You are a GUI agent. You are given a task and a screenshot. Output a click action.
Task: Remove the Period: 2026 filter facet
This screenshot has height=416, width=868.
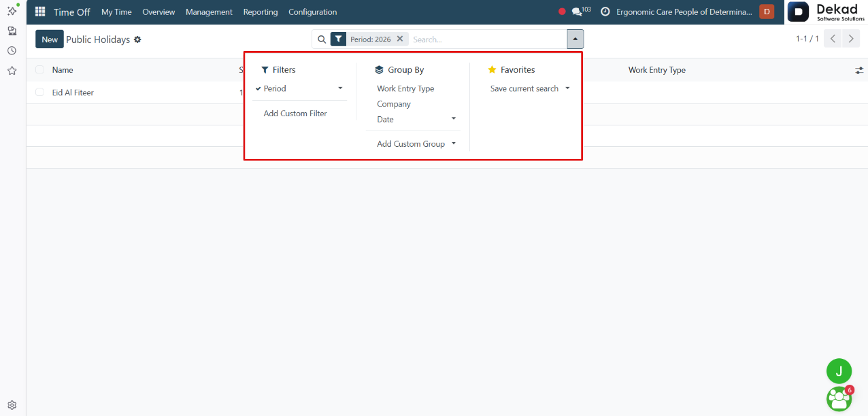tap(400, 39)
